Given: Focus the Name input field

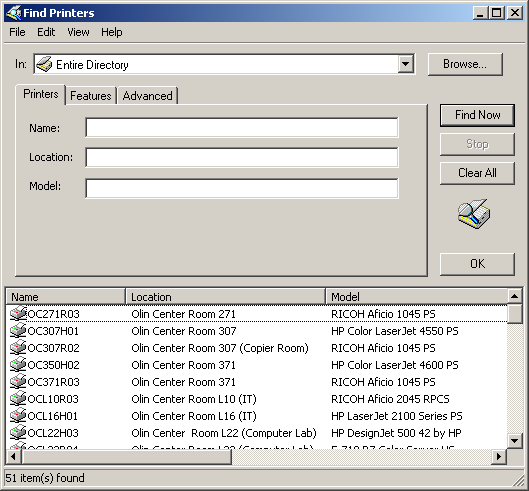Looking at the screenshot, I should coord(242,128).
